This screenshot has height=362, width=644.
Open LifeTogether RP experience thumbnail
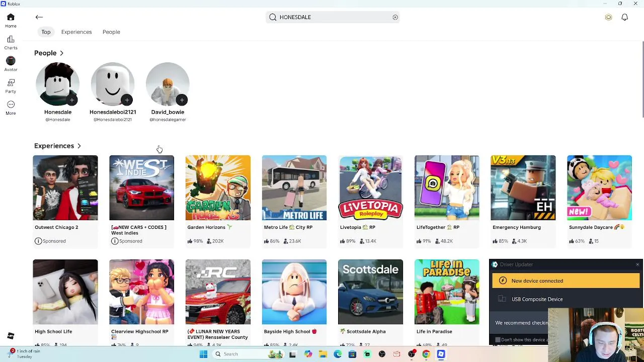447,188
